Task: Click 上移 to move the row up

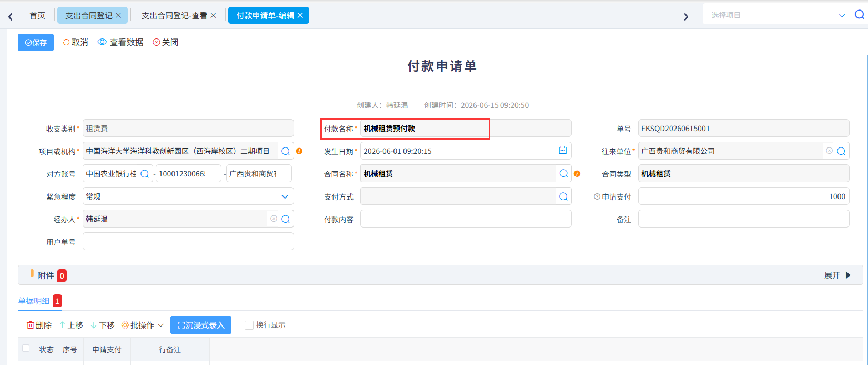Action: pyautogui.click(x=71, y=325)
